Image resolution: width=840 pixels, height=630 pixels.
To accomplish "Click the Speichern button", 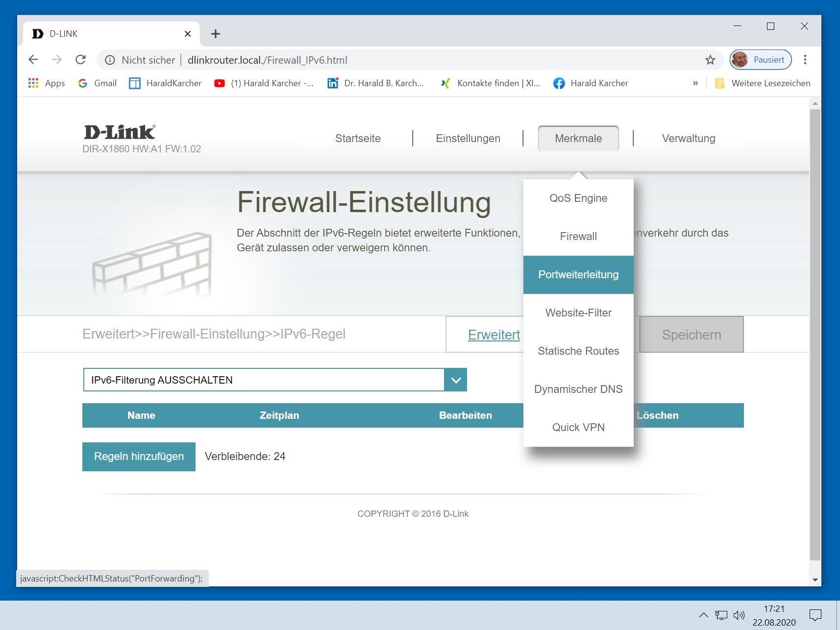I will (692, 335).
